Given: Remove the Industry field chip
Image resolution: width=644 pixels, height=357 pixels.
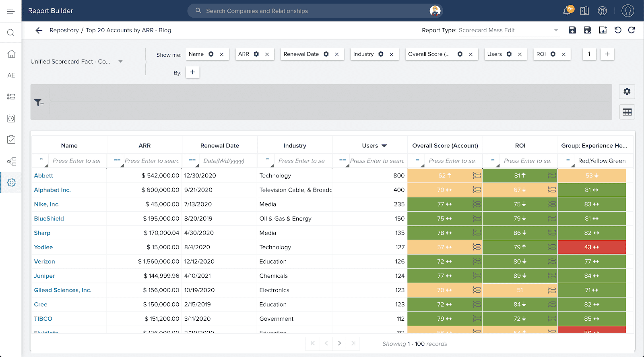Looking at the screenshot, I should point(392,54).
